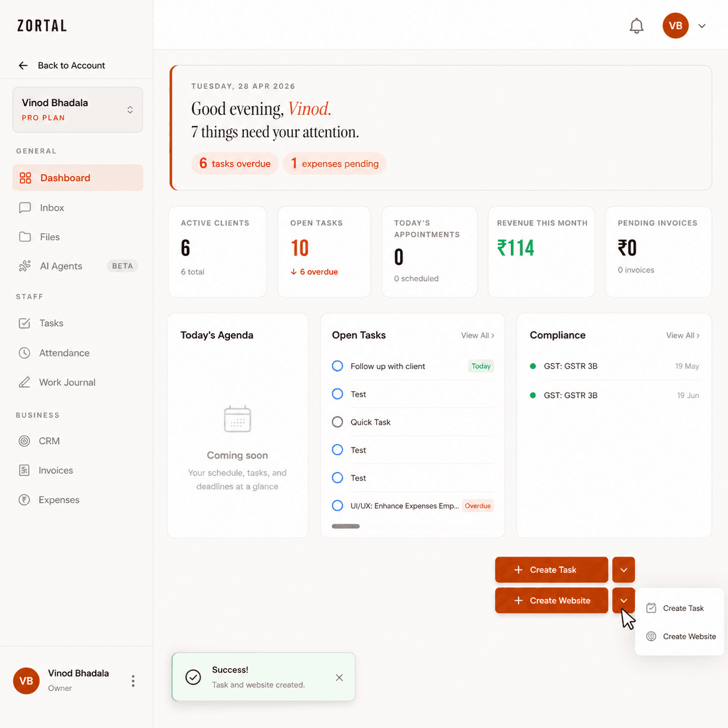Viewport: 728px width, 728px height.
Task: Dismiss the Success notification
Action: pos(339,677)
